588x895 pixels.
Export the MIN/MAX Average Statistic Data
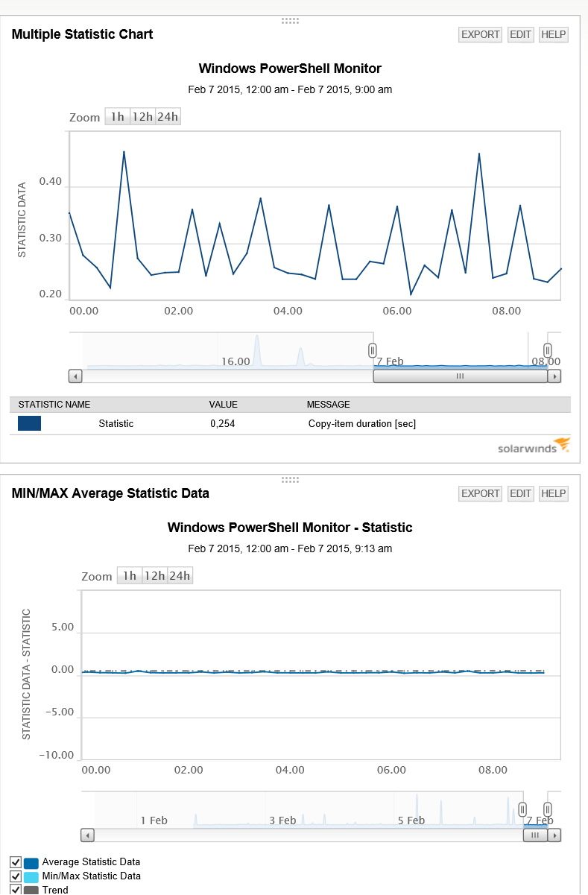click(480, 493)
